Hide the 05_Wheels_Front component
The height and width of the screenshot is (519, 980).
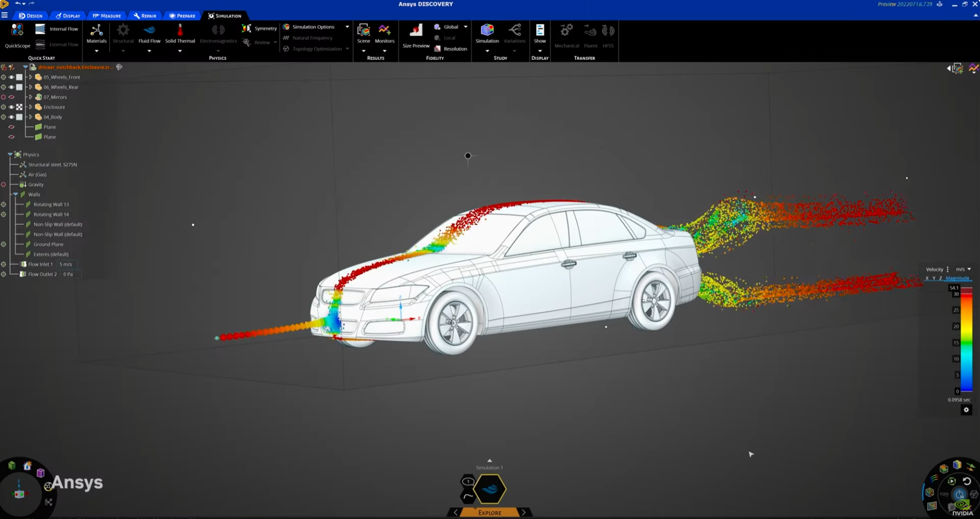tap(11, 77)
